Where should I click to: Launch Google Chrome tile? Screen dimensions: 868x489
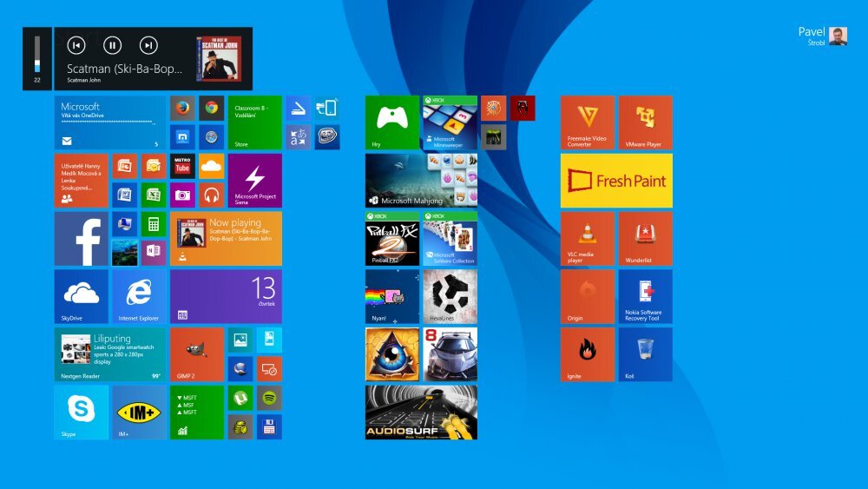(x=212, y=108)
